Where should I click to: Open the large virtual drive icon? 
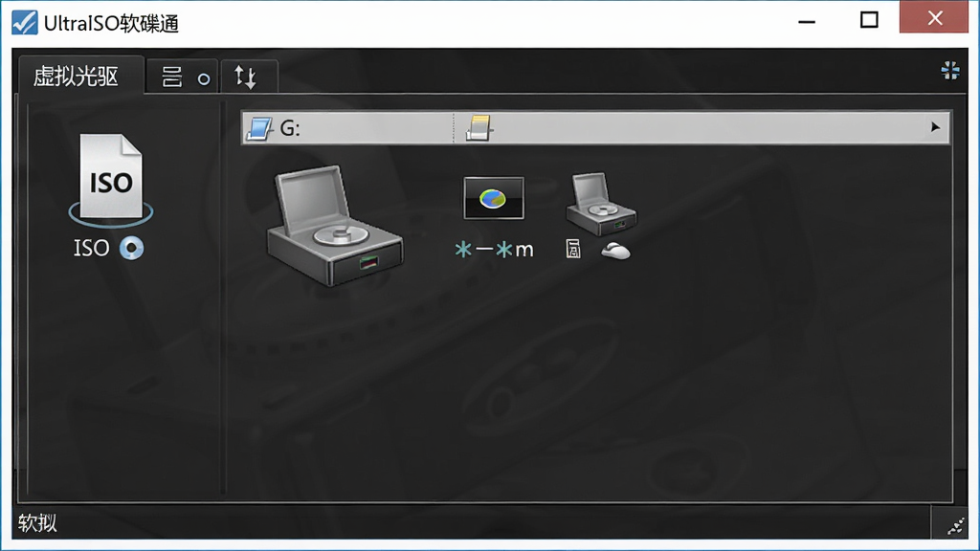(336, 226)
